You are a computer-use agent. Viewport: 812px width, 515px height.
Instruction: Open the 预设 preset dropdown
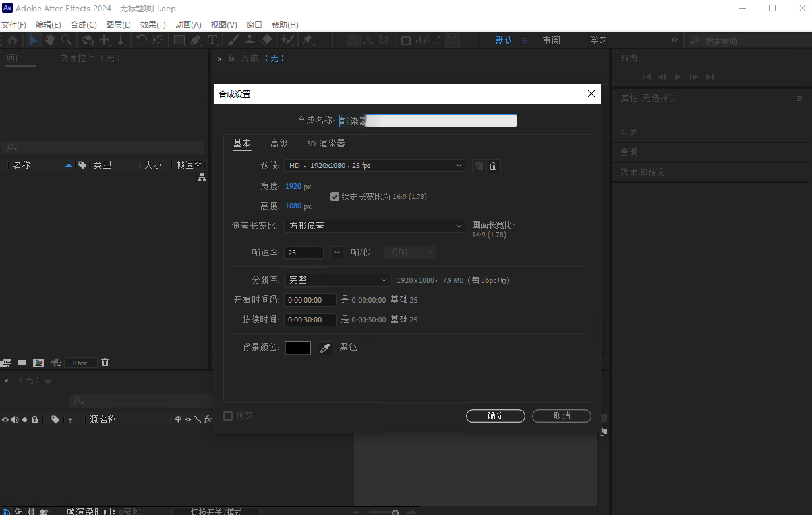click(x=374, y=166)
